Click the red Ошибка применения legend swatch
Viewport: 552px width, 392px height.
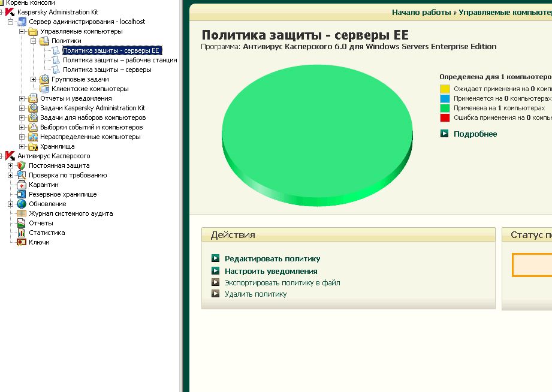click(x=445, y=117)
